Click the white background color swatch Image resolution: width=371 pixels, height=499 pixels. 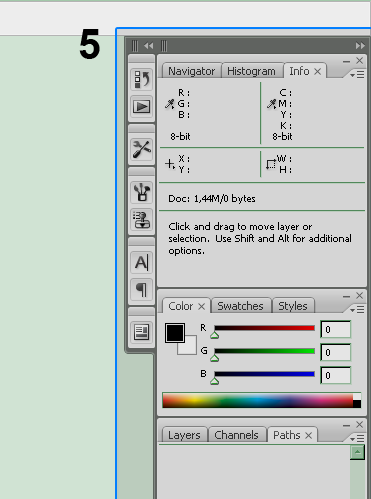point(190,348)
